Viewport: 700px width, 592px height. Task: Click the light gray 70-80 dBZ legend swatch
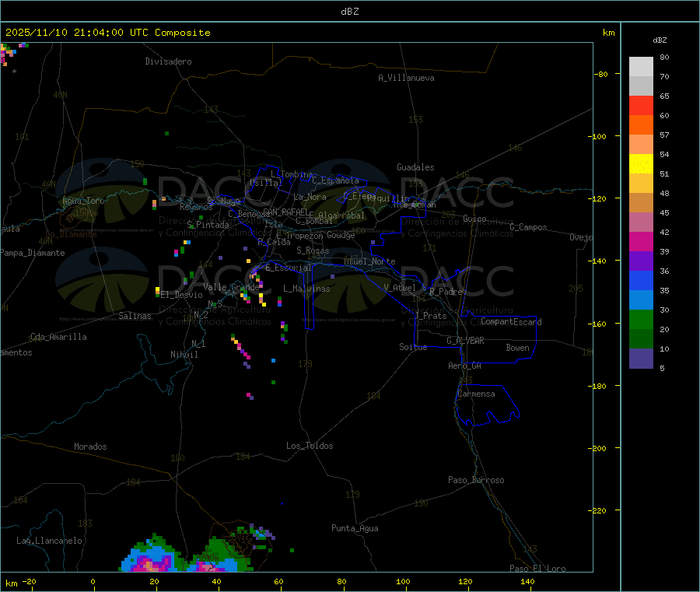tap(641, 67)
